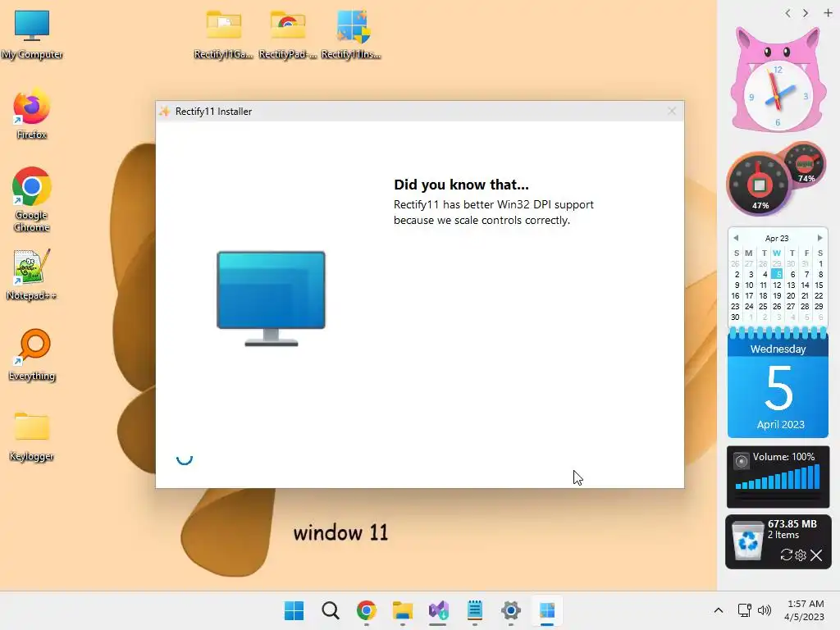
Task: Click Rectify11 Installer title bar text
Action: [x=213, y=112]
